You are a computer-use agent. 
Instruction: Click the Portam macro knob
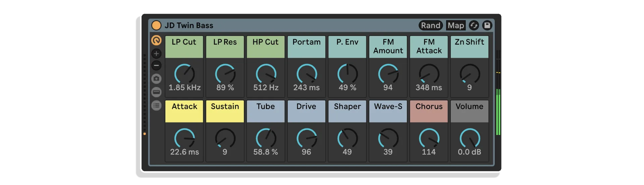tap(307, 74)
